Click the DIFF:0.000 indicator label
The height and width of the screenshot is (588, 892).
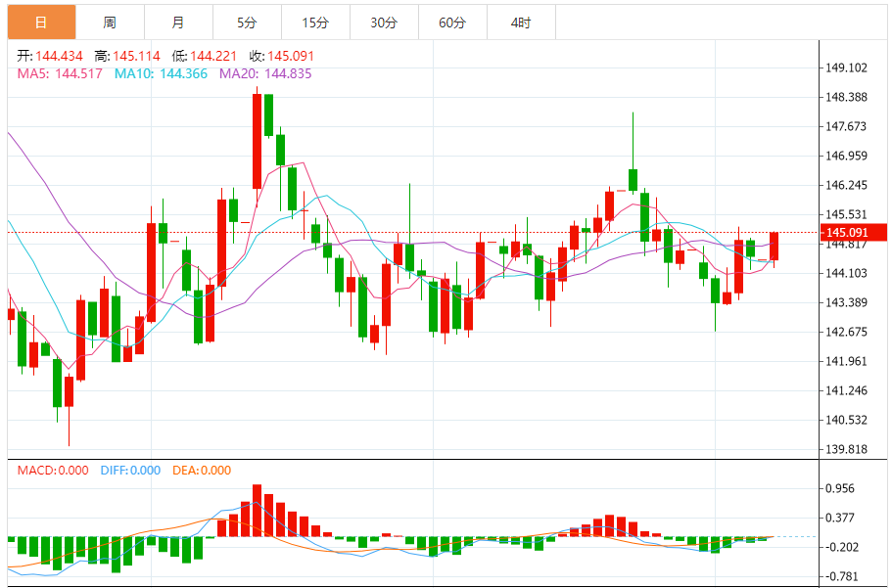pos(130,471)
